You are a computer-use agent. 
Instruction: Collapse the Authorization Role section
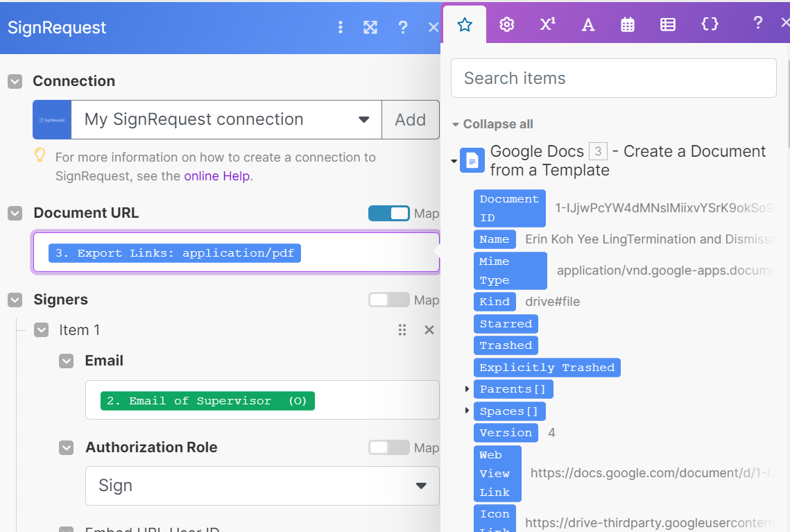67,447
